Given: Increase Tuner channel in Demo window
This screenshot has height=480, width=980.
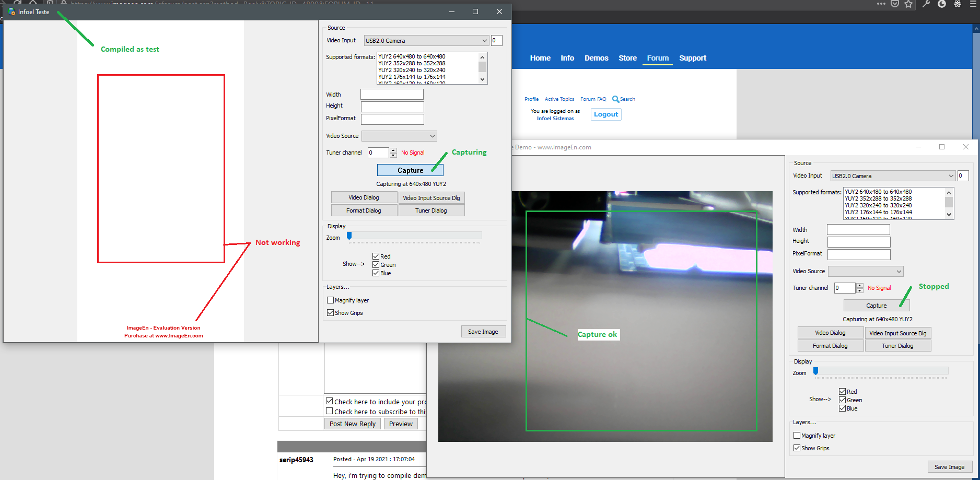Looking at the screenshot, I should [x=860, y=285].
